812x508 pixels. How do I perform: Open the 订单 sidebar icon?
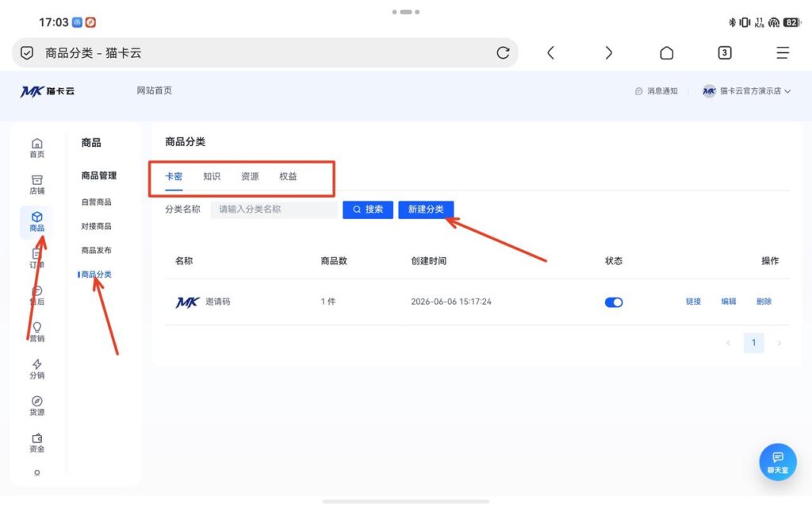pyautogui.click(x=36, y=259)
